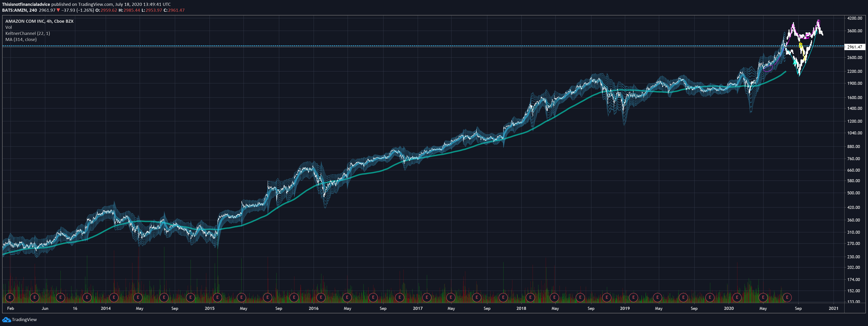This screenshot has width=868, height=326.
Task: Click the open value O:2959.62
Action: tap(106, 10)
